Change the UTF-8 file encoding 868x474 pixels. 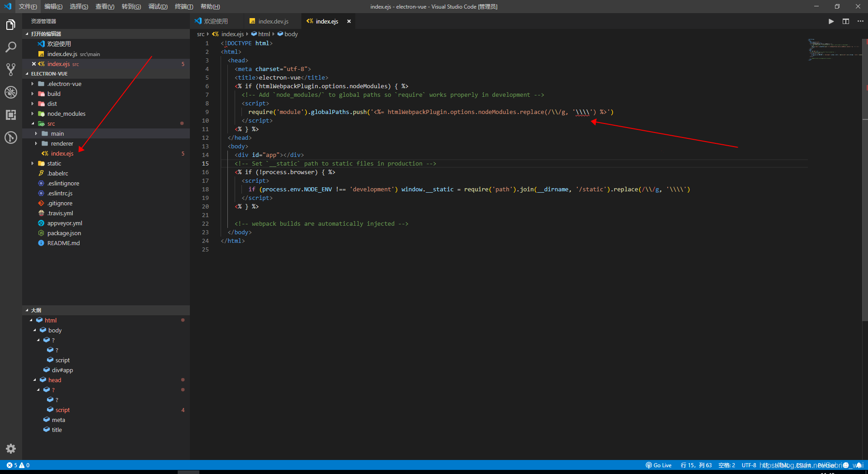[x=749, y=465]
